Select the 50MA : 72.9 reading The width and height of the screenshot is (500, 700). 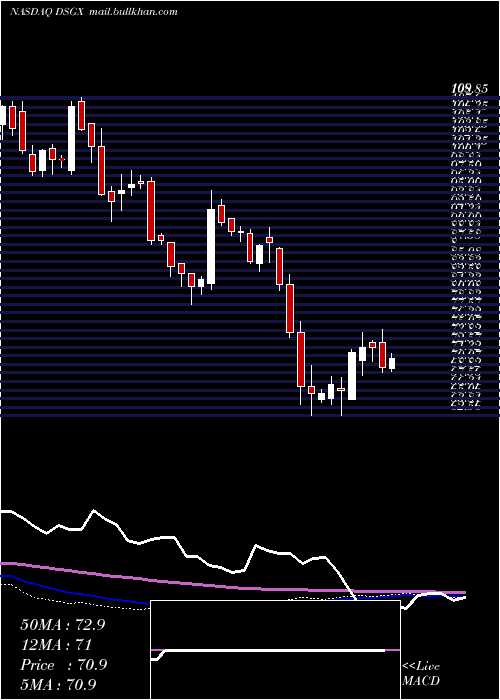pos(62,625)
